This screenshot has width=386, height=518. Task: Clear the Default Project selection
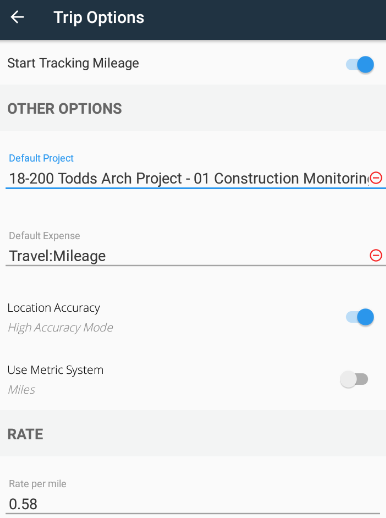point(376,178)
